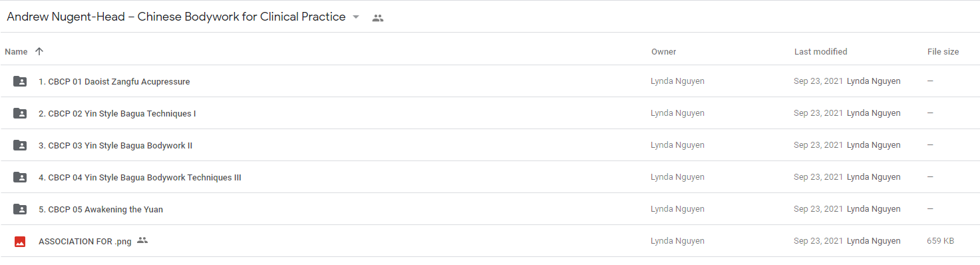The width and height of the screenshot is (980, 265).
Task: Click the File size column header
Action: coord(943,51)
